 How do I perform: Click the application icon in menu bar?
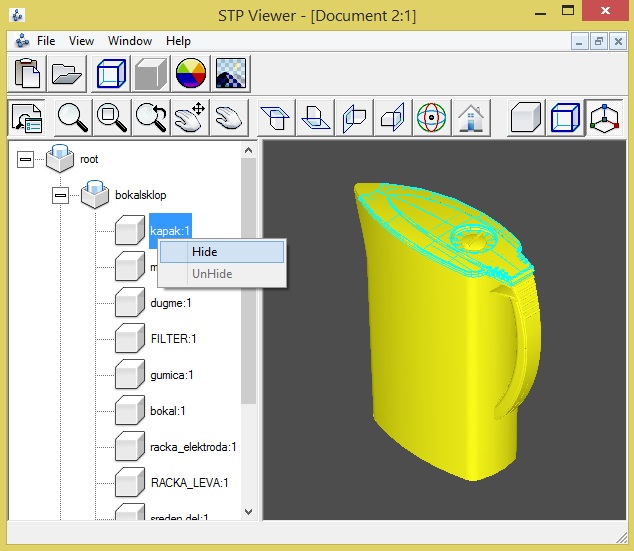(x=22, y=41)
